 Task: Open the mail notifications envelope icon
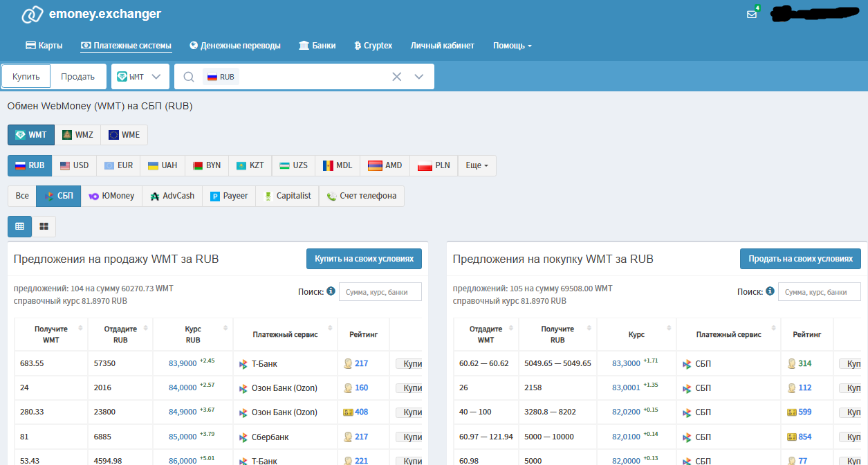[751, 15]
